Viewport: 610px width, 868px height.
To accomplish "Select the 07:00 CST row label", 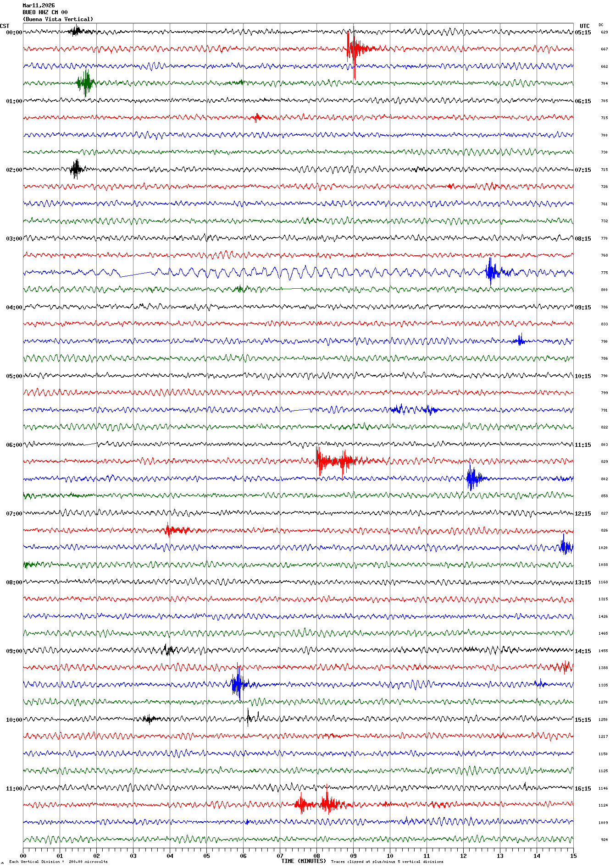I will point(14,514).
